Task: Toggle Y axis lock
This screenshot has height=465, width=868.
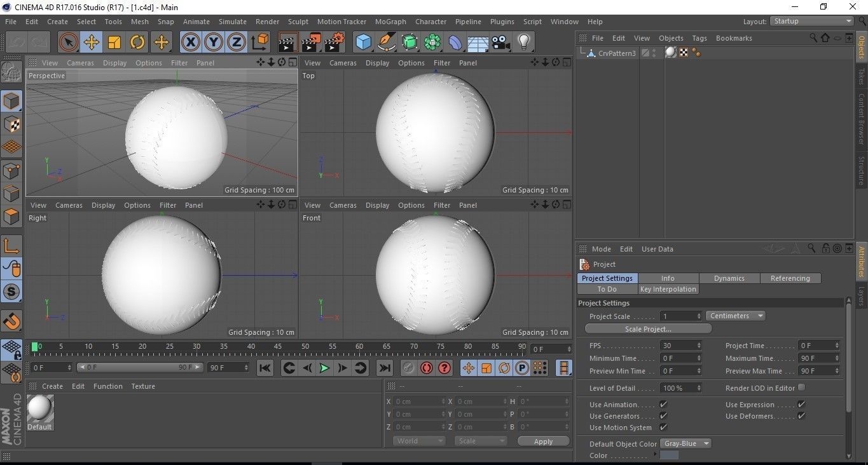Action: (x=213, y=43)
